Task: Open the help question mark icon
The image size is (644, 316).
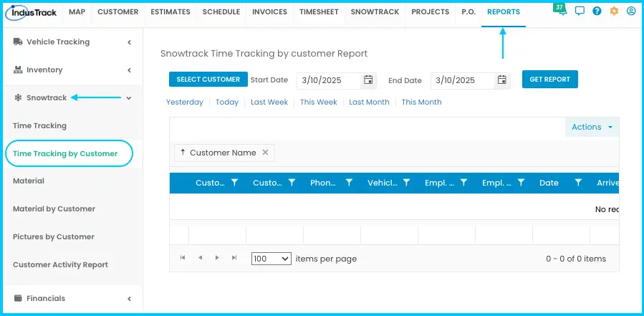Action: [597, 11]
